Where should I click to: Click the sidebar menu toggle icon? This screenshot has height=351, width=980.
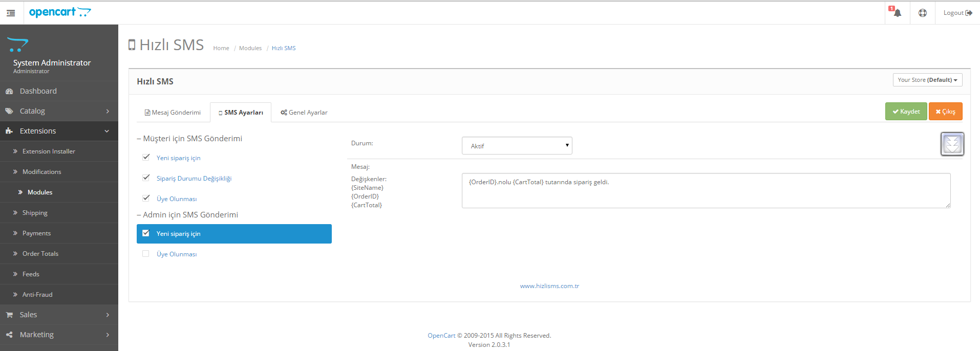click(11, 13)
